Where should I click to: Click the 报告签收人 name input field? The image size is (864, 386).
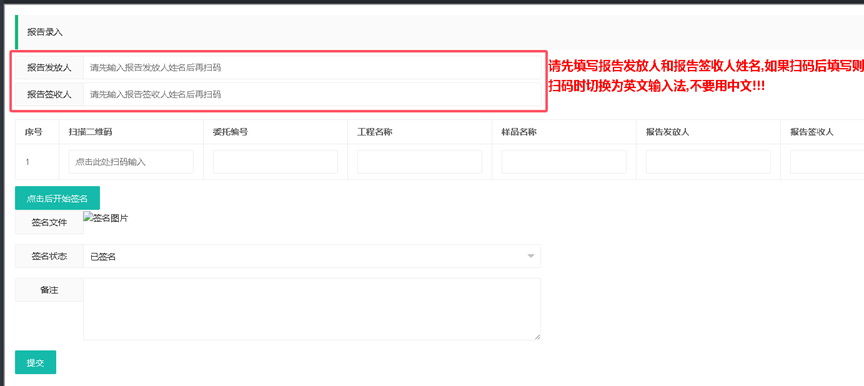(x=312, y=94)
